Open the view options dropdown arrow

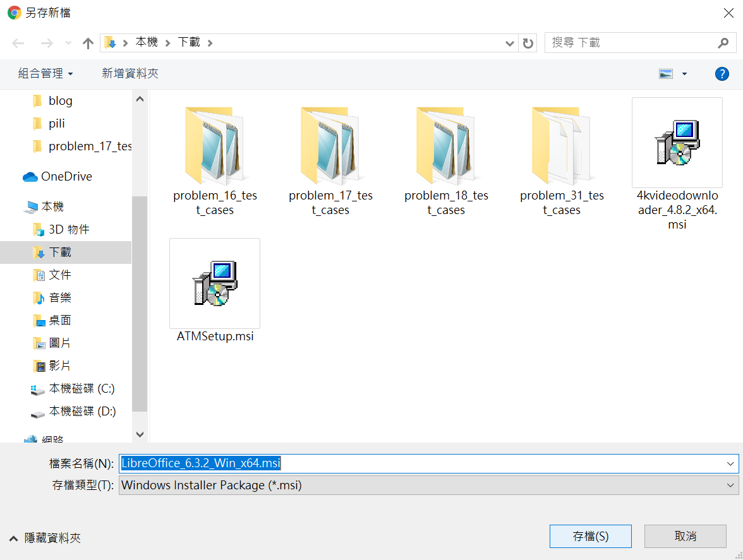[x=684, y=74]
